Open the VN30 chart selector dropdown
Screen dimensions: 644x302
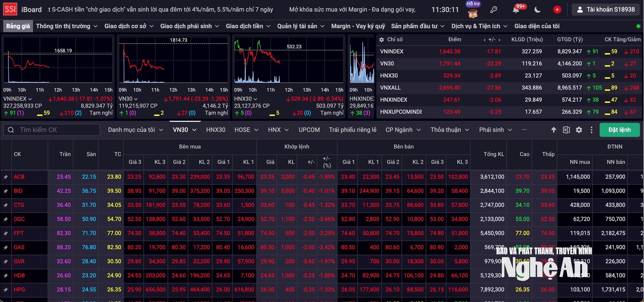(128, 99)
